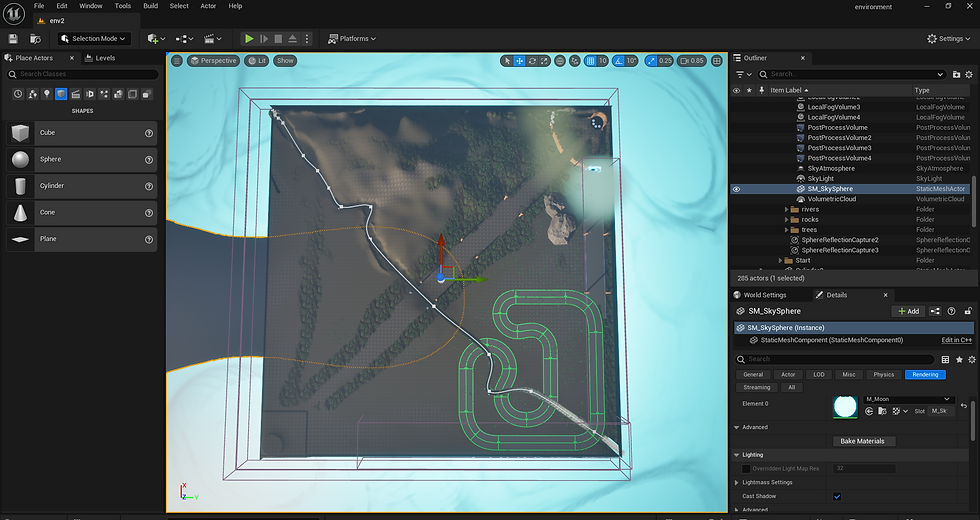
Task: Open Outliner settings gear
Action: [x=969, y=74]
